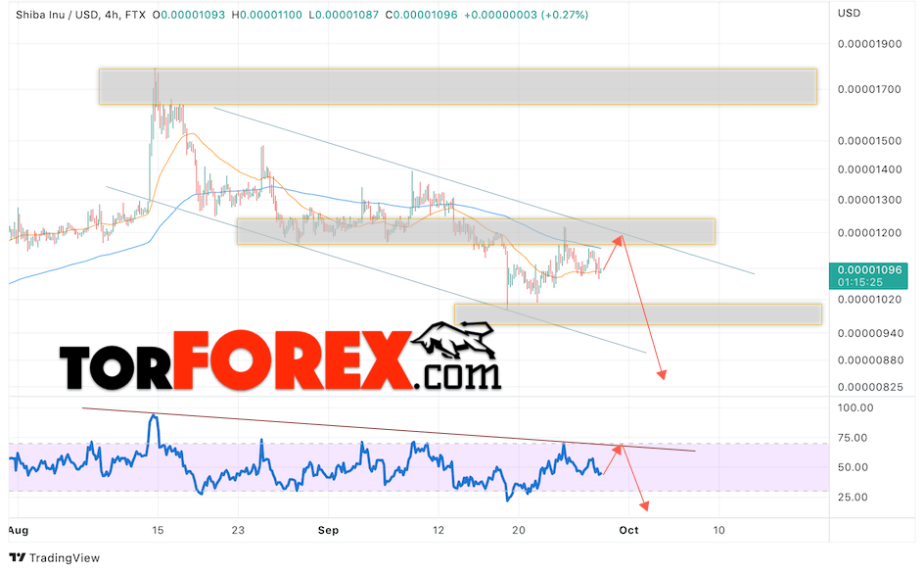Image resolution: width=924 pixels, height=573 pixels.
Task: Click the 10 date label on time axis
Action: pos(718,531)
